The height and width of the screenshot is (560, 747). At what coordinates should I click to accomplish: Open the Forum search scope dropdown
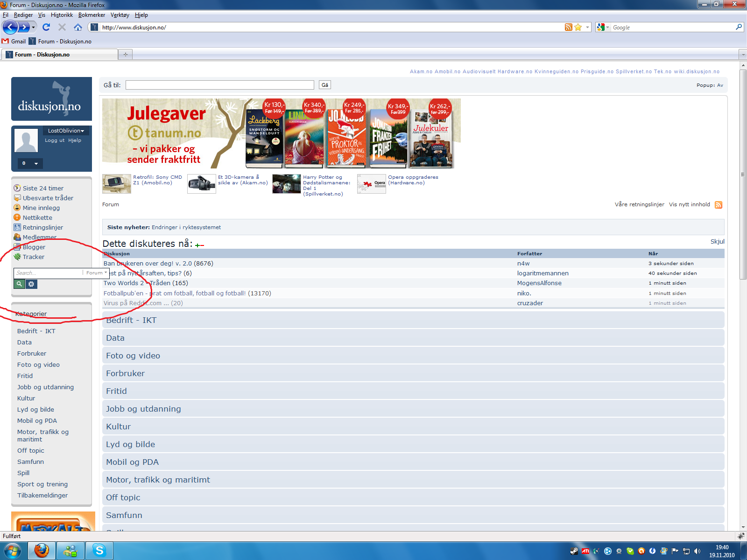(96, 273)
